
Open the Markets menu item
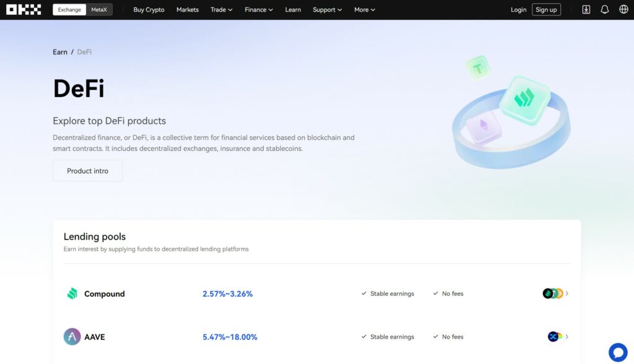pos(187,10)
